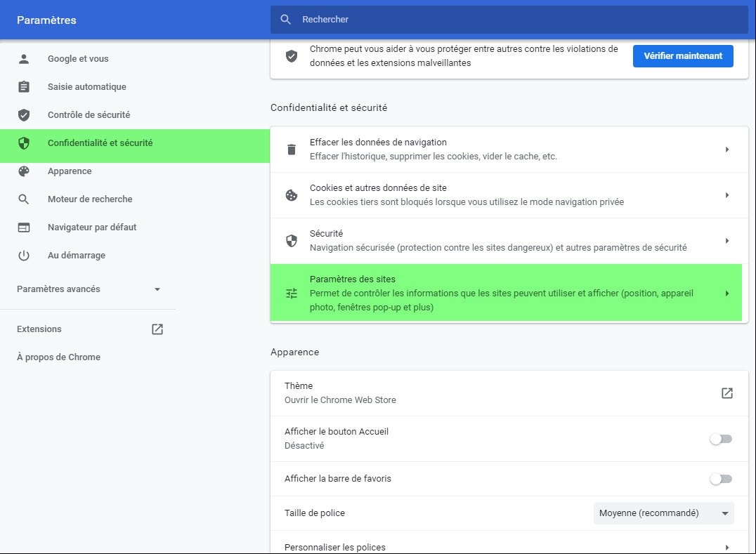
Task: Click the Apparence section heading in main pane
Action: click(x=294, y=352)
